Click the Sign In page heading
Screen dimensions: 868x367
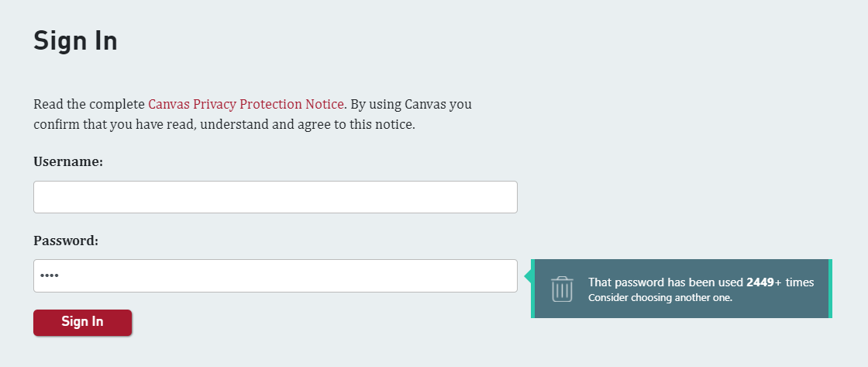pyautogui.click(x=75, y=40)
